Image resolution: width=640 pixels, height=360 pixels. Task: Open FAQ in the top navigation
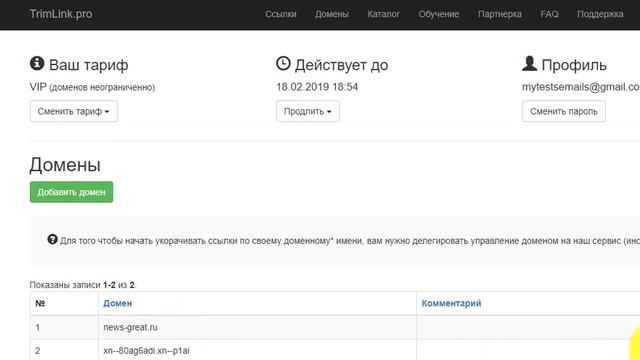[549, 14]
